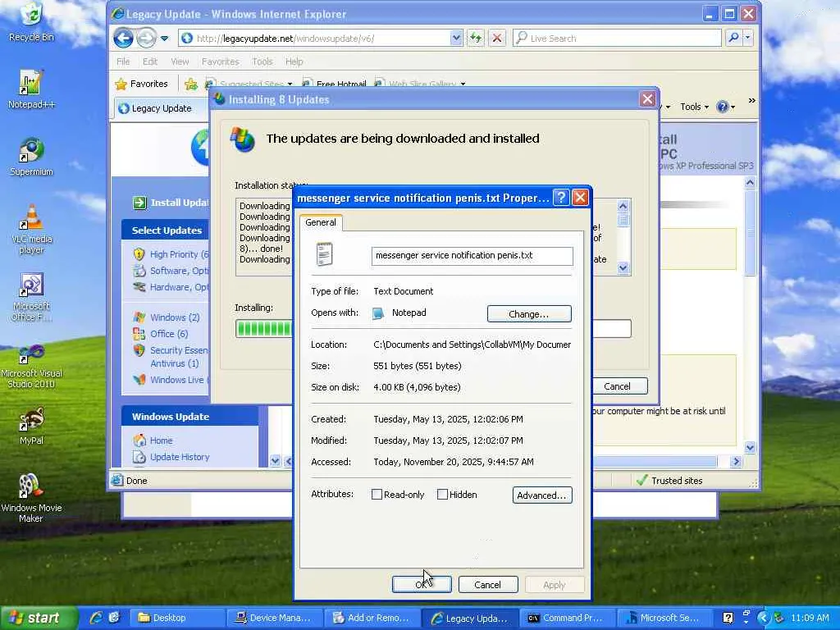Select the General tab in Properties
This screenshot has height=630, width=840.
(321, 222)
